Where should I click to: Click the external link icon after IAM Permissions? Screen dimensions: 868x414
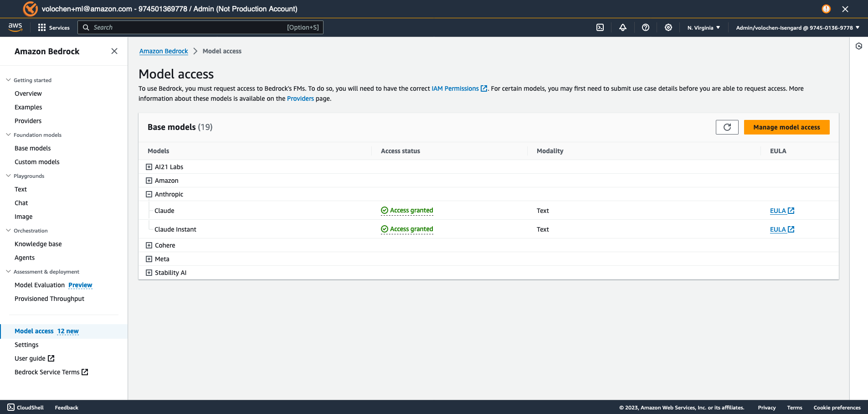(484, 88)
